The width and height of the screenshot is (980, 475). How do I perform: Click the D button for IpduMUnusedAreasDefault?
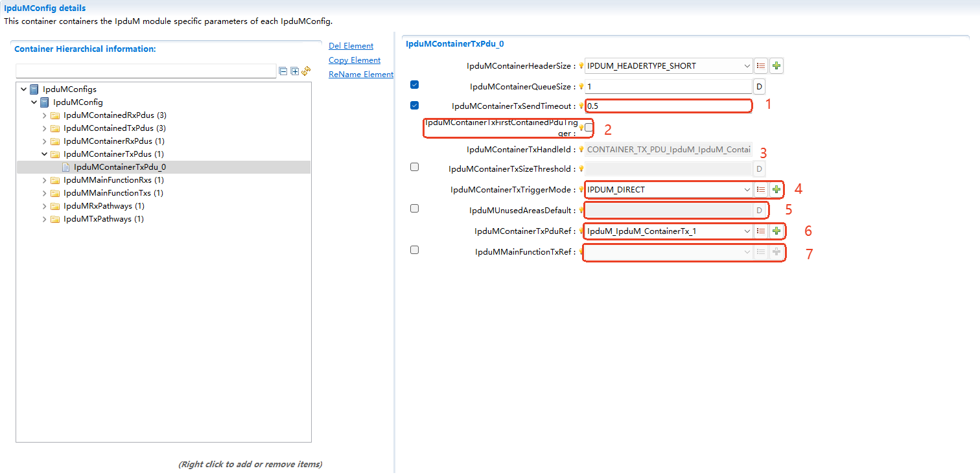pyautogui.click(x=758, y=209)
